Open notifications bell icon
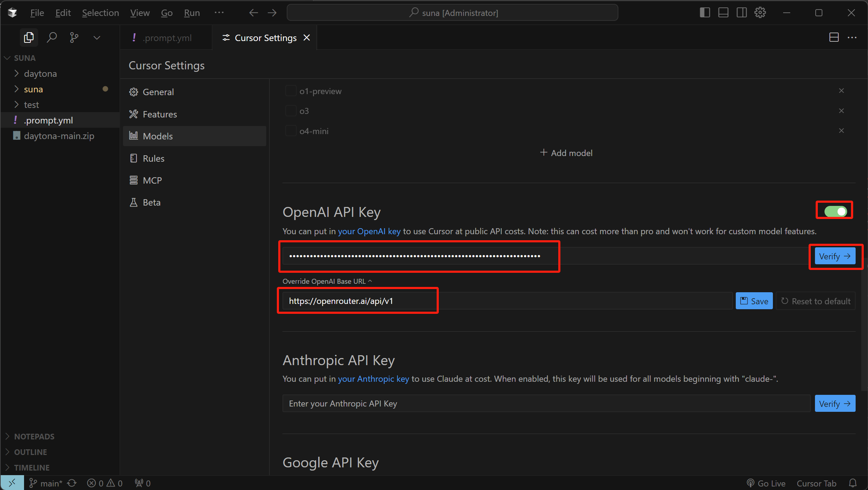This screenshot has height=490, width=868. coord(852,483)
